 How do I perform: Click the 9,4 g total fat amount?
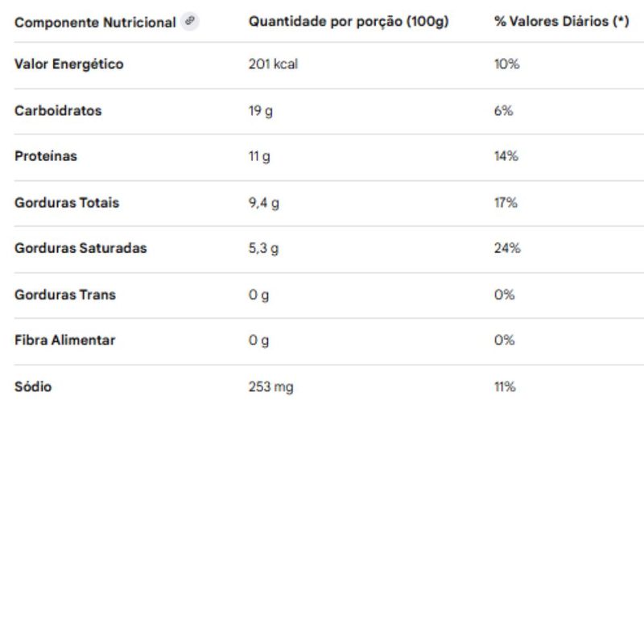pos(264,203)
